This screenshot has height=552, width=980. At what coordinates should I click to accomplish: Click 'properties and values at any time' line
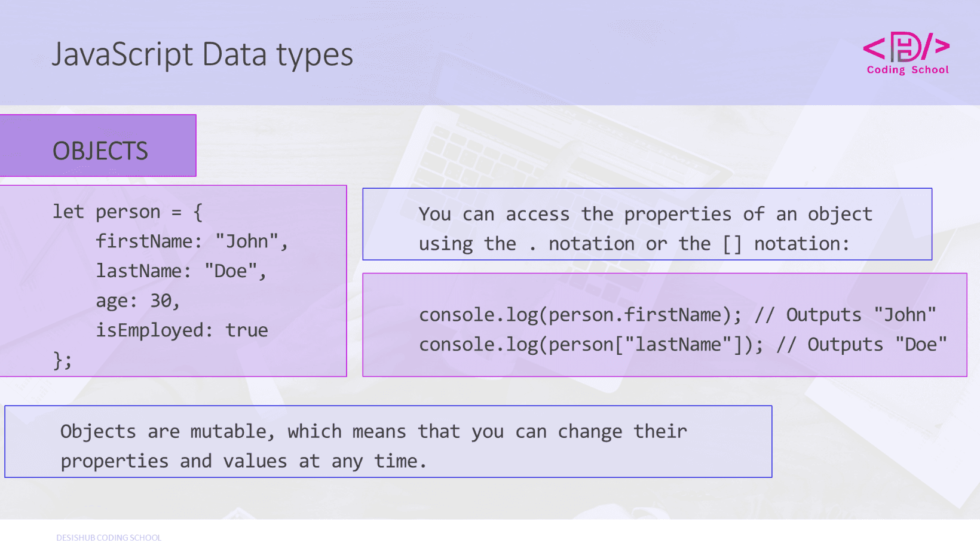point(243,461)
